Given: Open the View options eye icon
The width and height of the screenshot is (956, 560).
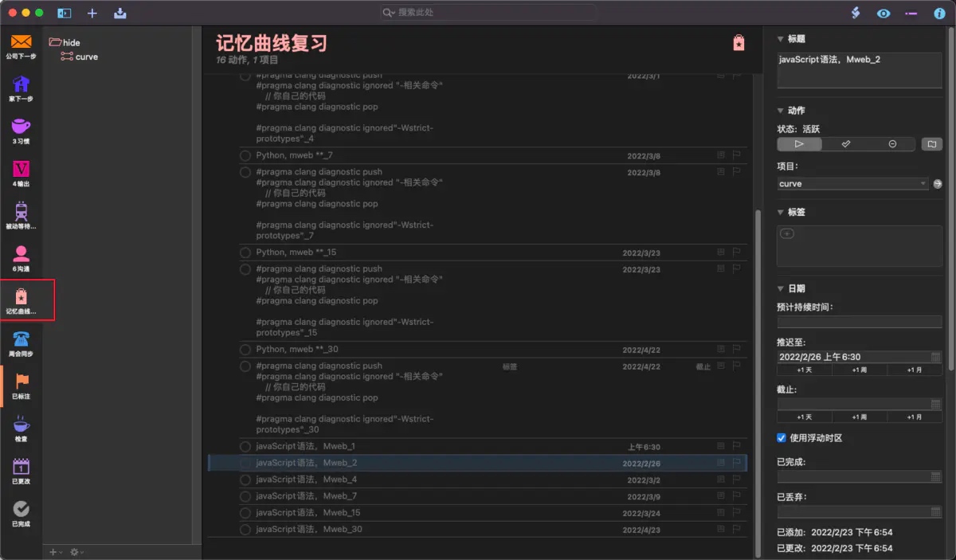Looking at the screenshot, I should click(x=884, y=13).
